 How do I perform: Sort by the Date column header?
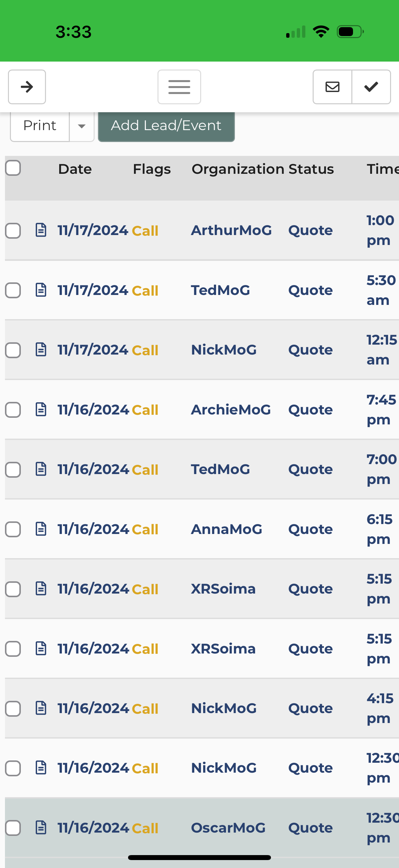75,169
